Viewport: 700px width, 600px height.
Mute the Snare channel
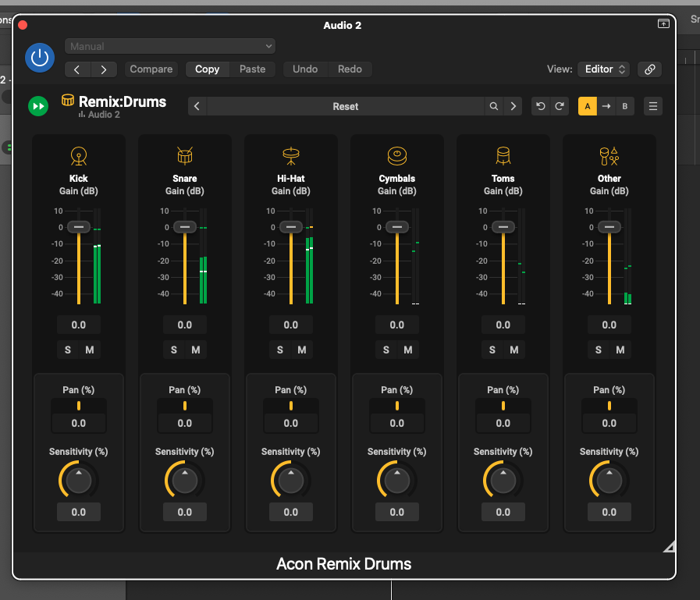point(195,350)
